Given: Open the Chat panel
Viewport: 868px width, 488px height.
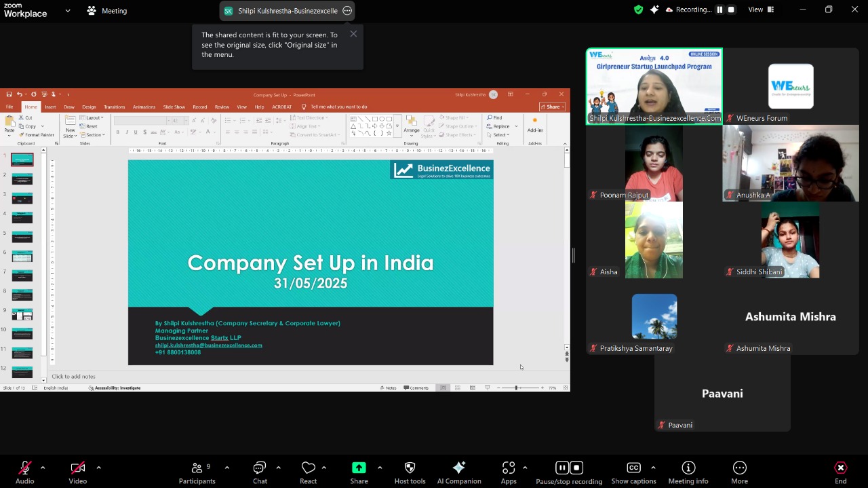Looking at the screenshot, I should pos(260,472).
